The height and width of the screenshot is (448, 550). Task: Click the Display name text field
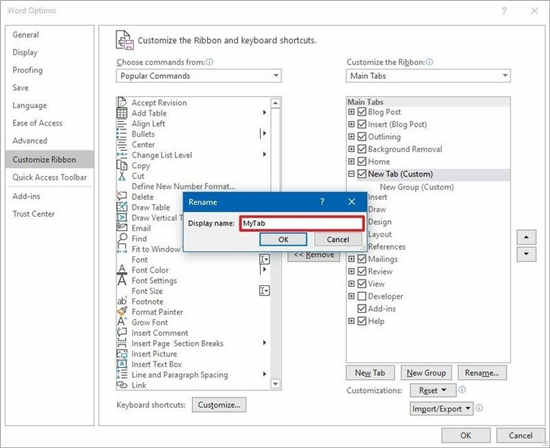point(302,223)
